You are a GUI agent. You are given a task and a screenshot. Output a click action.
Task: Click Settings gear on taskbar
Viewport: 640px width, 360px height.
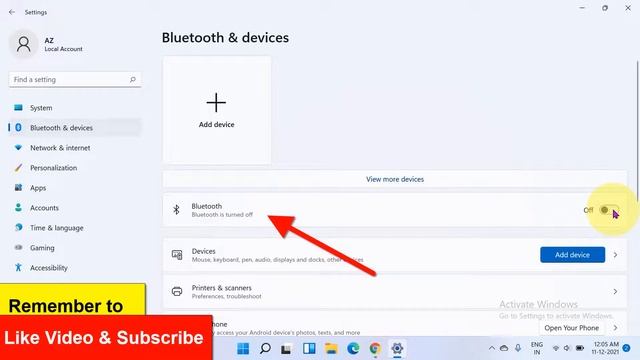(x=397, y=349)
